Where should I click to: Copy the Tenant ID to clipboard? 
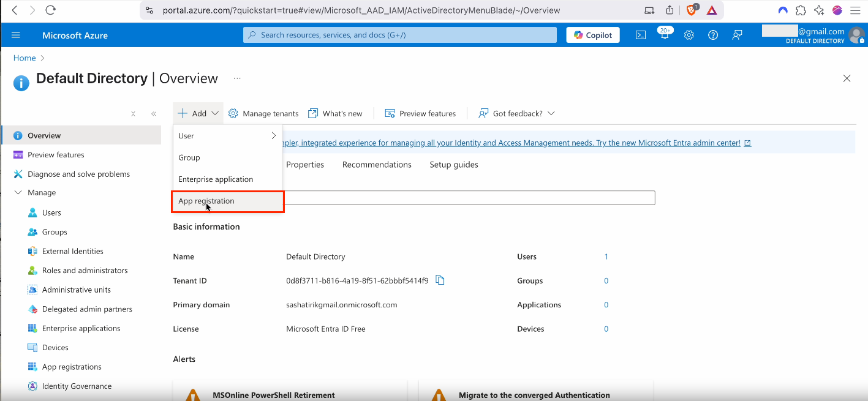pos(440,280)
